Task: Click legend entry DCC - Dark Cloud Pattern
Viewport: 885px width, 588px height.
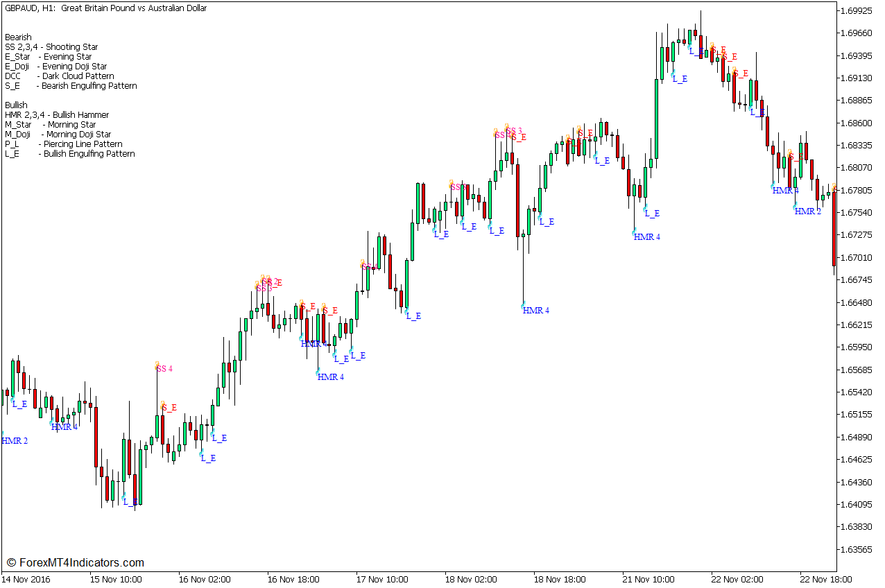Action: coord(60,76)
